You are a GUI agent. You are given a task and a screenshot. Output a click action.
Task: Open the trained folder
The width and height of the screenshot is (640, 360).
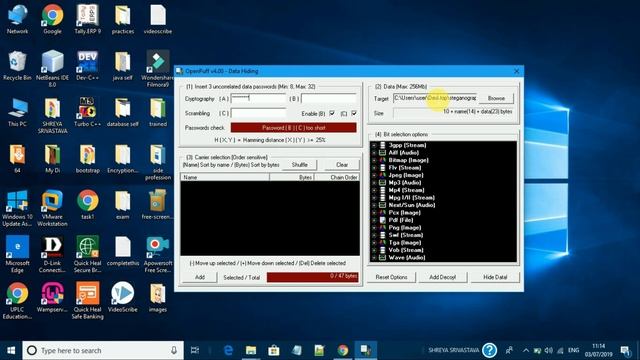pyautogui.click(x=158, y=112)
